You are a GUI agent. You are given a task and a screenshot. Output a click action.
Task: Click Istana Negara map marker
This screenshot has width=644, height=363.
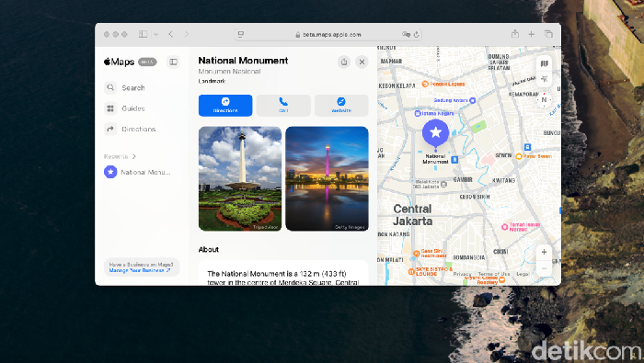[418, 113]
